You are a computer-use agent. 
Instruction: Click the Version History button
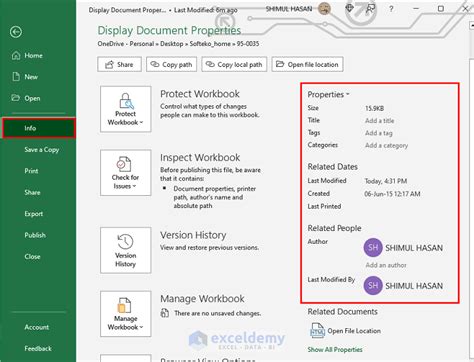(126, 250)
